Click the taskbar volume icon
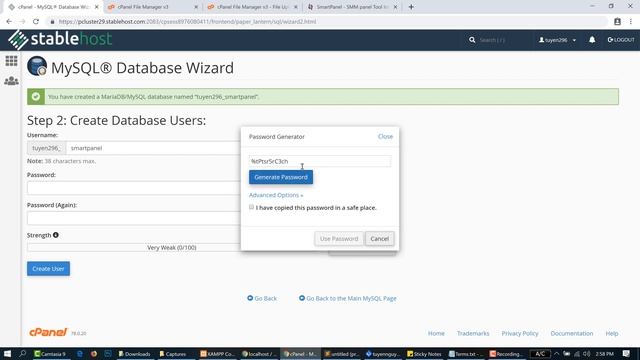Image resolution: width=640 pixels, height=360 pixels. click(x=586, y=354)
